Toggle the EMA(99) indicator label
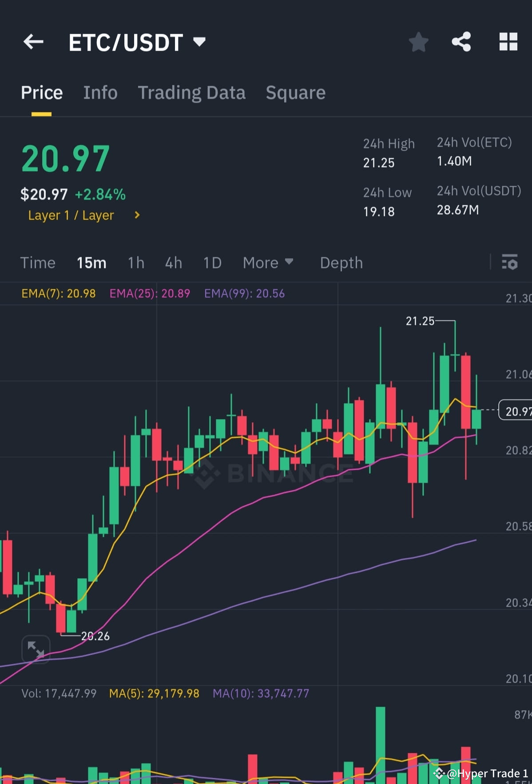This screenshot has height=784, width=532. point(244,293)
